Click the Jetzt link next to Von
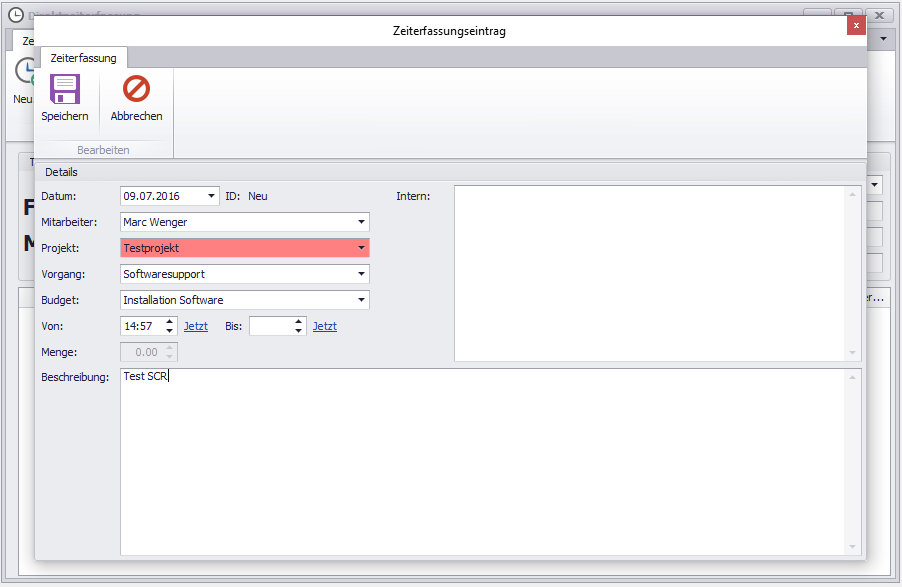The height and width of the screenshot is (587, 902). click(196, 327)
